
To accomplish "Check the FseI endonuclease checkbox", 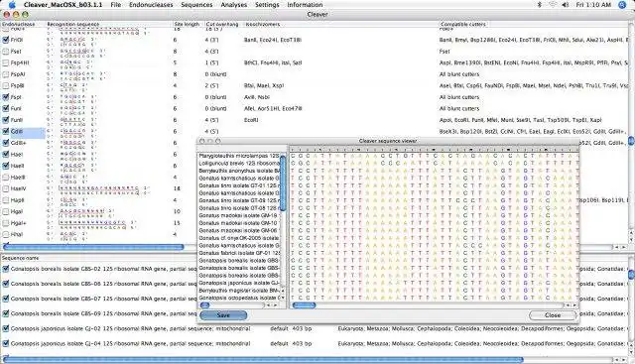I will coord(6,52).
